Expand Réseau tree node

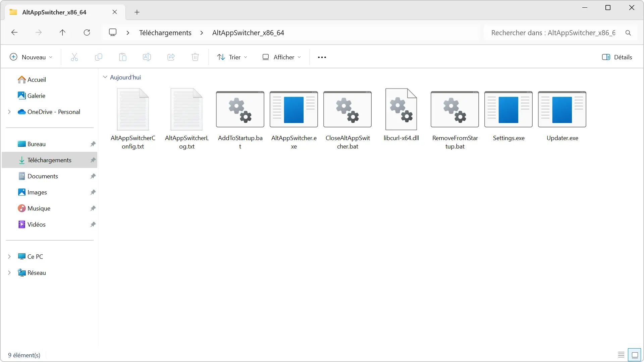(9, 273)
